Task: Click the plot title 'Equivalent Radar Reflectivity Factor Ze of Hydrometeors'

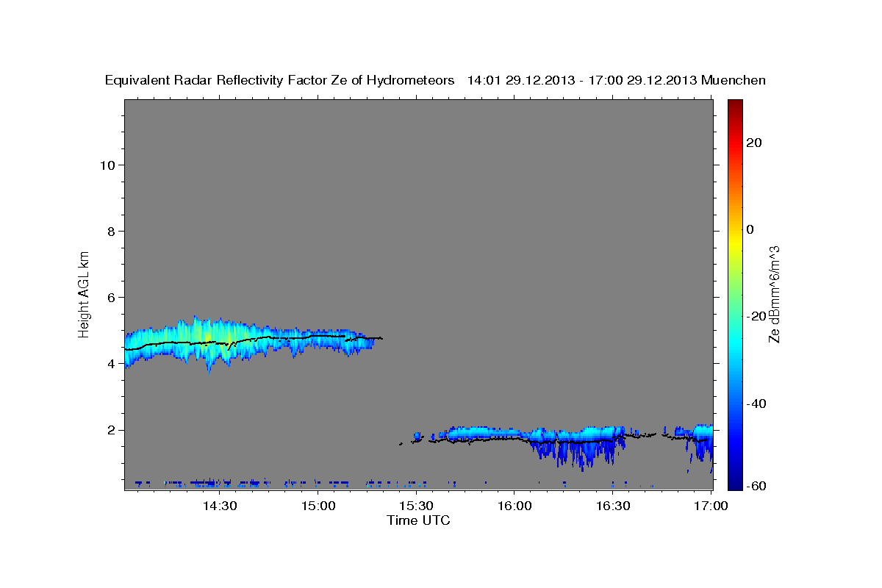Action: click(280, 81)
